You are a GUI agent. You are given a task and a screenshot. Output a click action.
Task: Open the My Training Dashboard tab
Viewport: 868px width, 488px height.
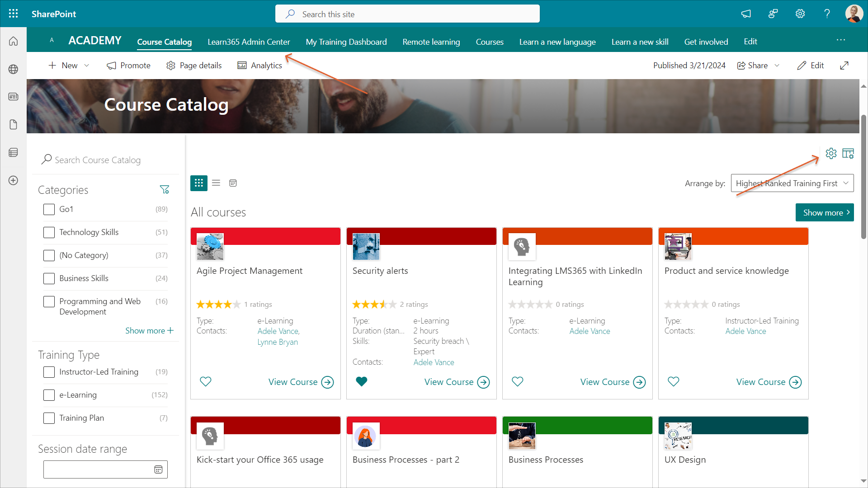point(346,42)
